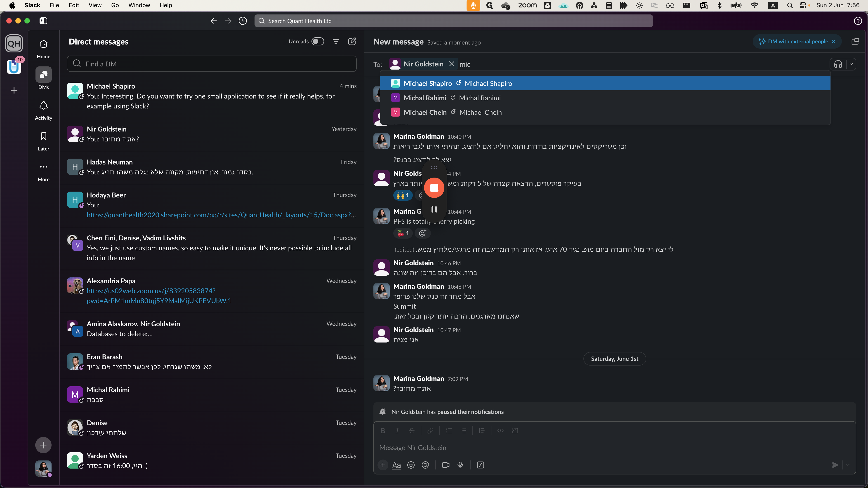Remove Nir Goldstein from recipients
Screen dimensions: 868x488
pos(452,64)
